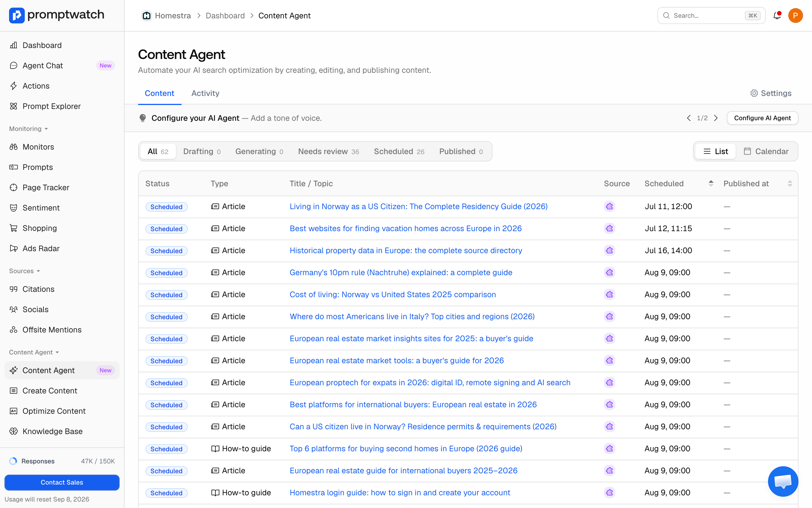Filter by Drafting status
812x508 pixels.
(202, 151)
